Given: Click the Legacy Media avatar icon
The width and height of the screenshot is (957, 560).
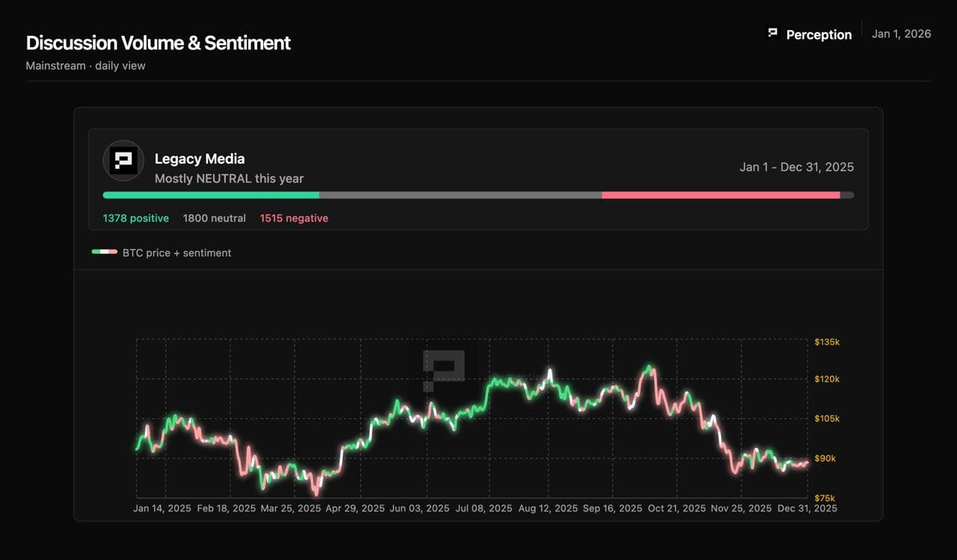Looking at the screenshot, I should pos(123,161).
